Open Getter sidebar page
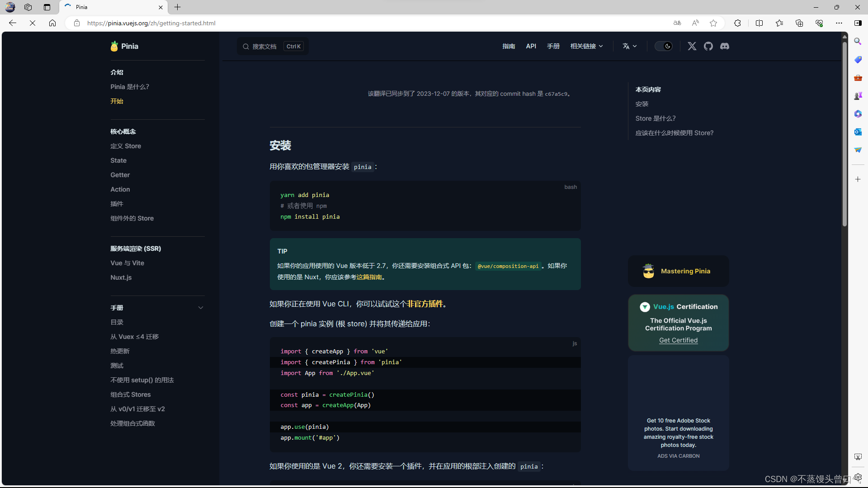 point(120,175)
